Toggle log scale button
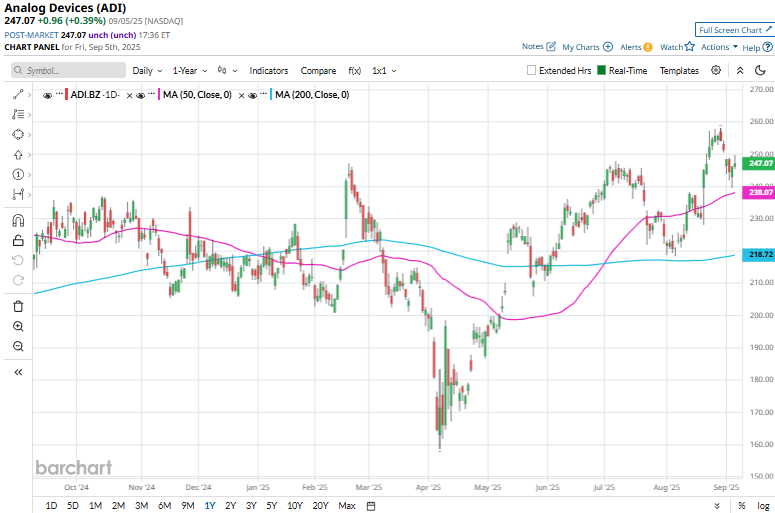The width and height of the screenshot is (775, 513). point(763,506)
